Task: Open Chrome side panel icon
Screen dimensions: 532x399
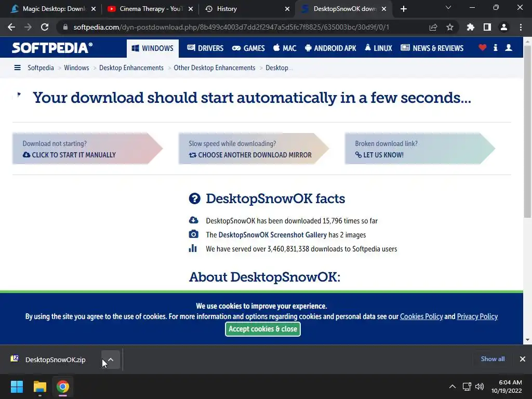Action: pyautogui.click(x=487, y=27)
